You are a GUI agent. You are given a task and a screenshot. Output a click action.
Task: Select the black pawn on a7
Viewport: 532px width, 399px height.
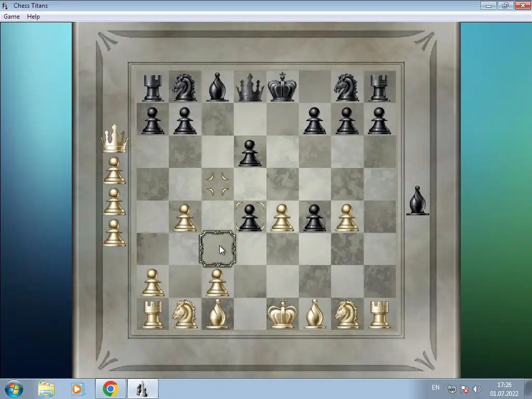pos(152,121)
